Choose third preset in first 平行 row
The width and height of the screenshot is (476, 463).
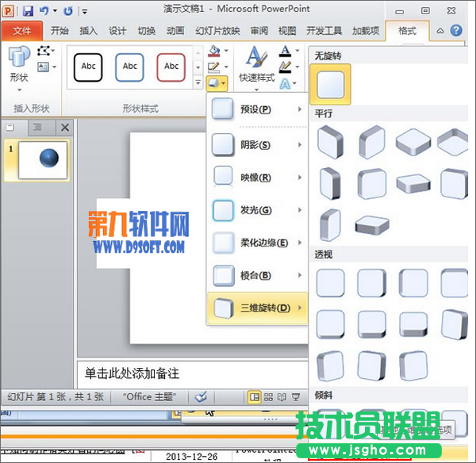[x=413, y=142]
